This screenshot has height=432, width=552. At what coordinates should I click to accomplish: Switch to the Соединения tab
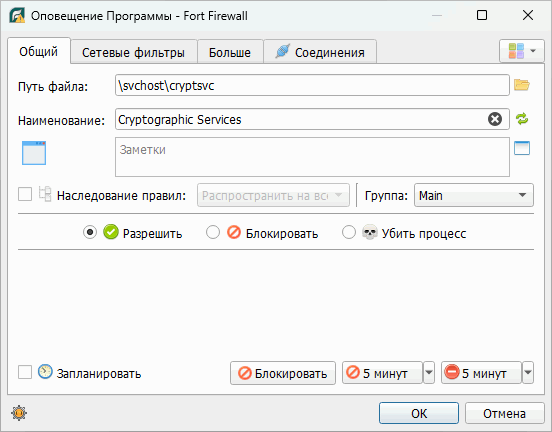(320, 52)
